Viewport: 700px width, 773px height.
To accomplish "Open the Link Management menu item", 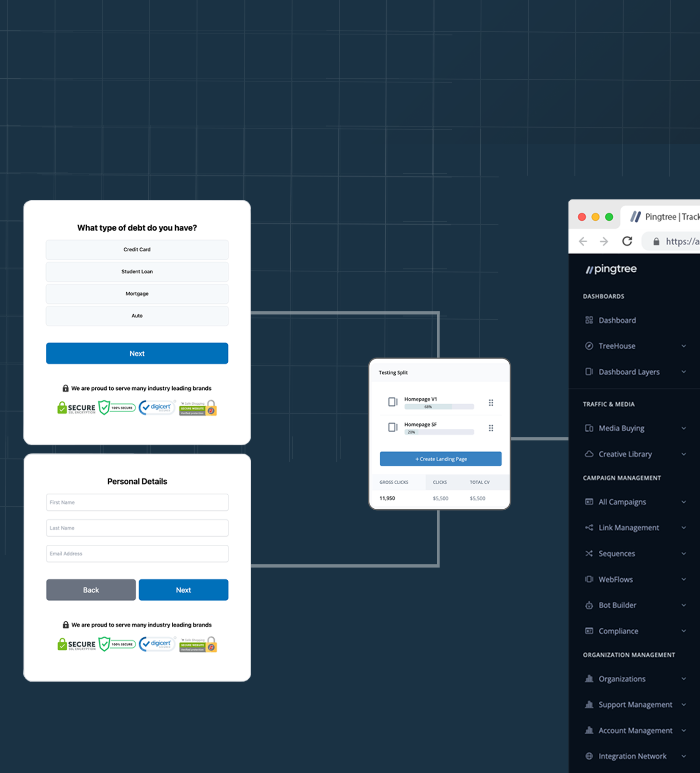I will tap(629, 528).
